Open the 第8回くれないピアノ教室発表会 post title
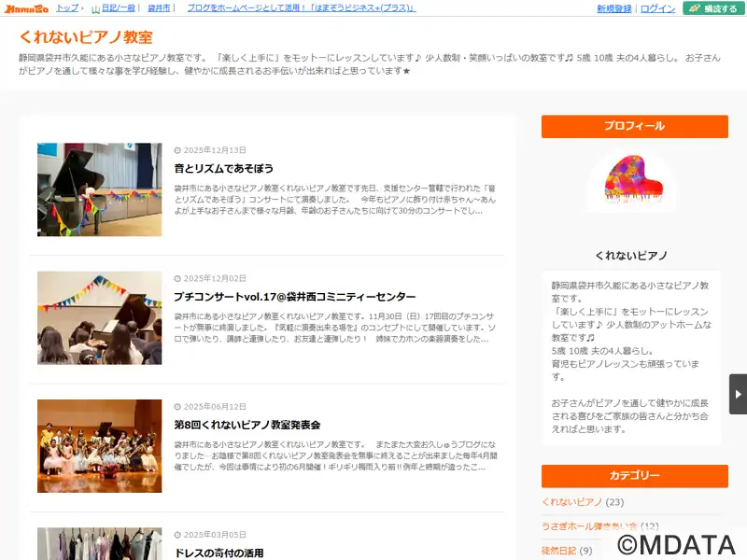 247,425
